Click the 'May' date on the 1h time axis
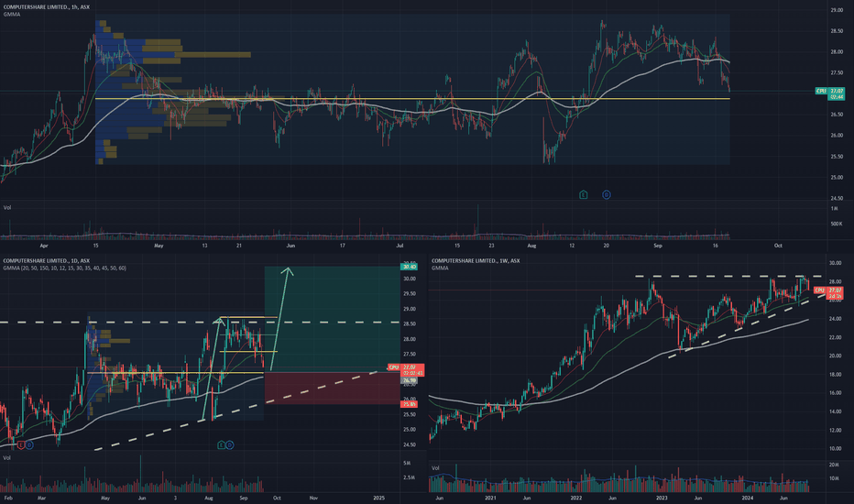This screenshot has height=504, width=854. 159,246
